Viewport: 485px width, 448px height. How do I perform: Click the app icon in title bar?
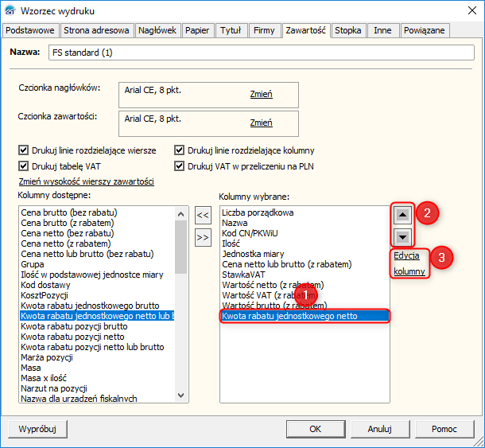tap(10, 11)
